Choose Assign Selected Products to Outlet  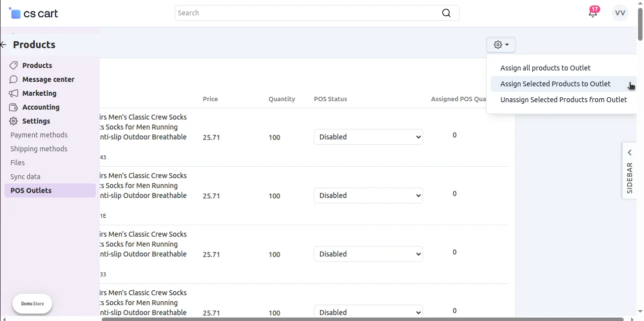555,84
